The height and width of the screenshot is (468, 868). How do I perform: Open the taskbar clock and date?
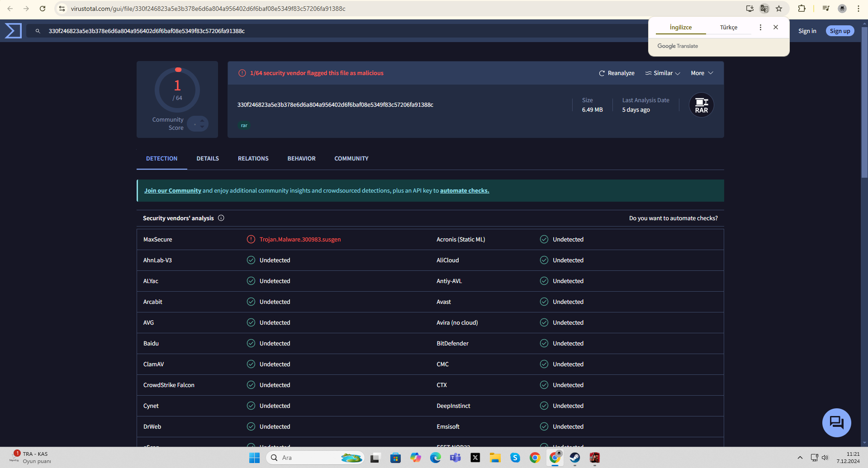[848, 458]
